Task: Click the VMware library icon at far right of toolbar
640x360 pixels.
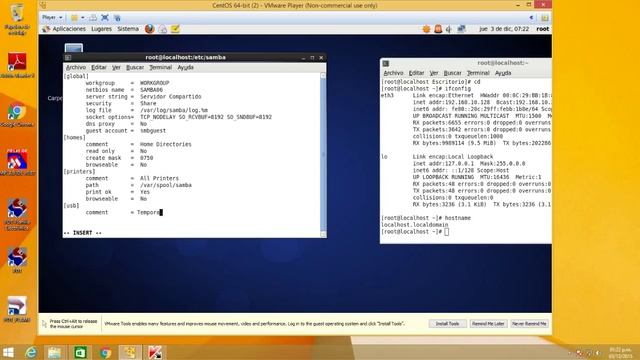Action: click(545, 18)
